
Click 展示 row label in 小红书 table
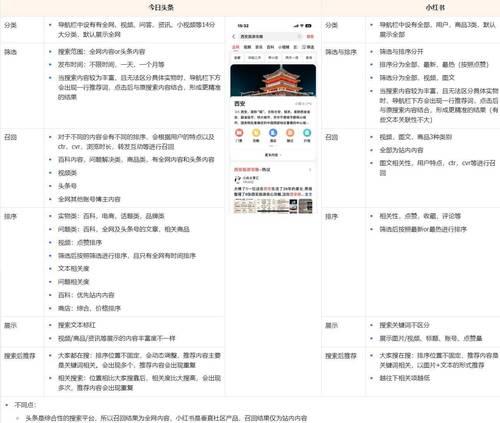coord(331,325)
